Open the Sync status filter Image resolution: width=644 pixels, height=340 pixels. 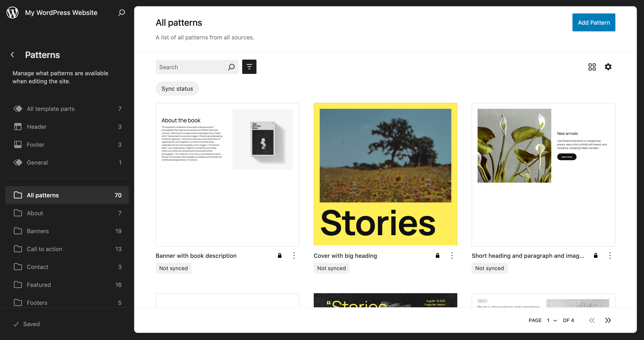177,89
